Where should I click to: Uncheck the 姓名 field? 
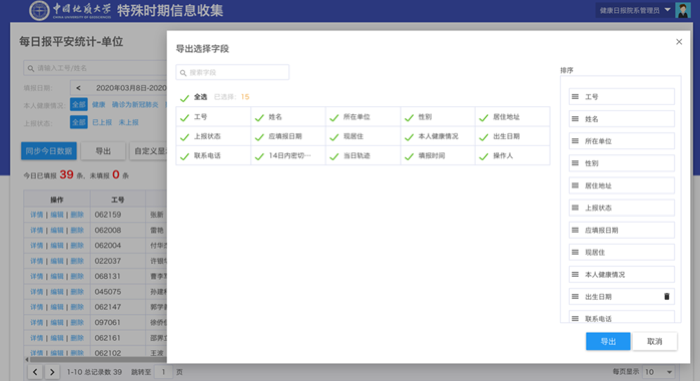pyautogui.click(x=259, y=117)
